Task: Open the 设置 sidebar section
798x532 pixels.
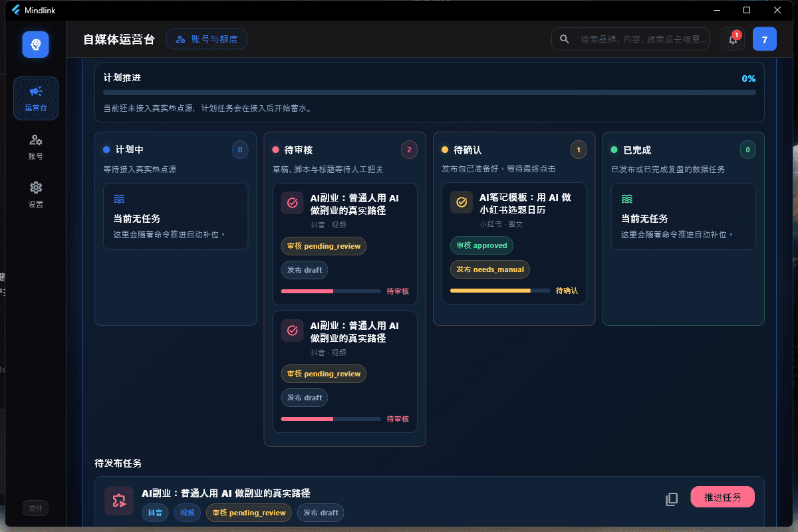Action: coord(36,194)
